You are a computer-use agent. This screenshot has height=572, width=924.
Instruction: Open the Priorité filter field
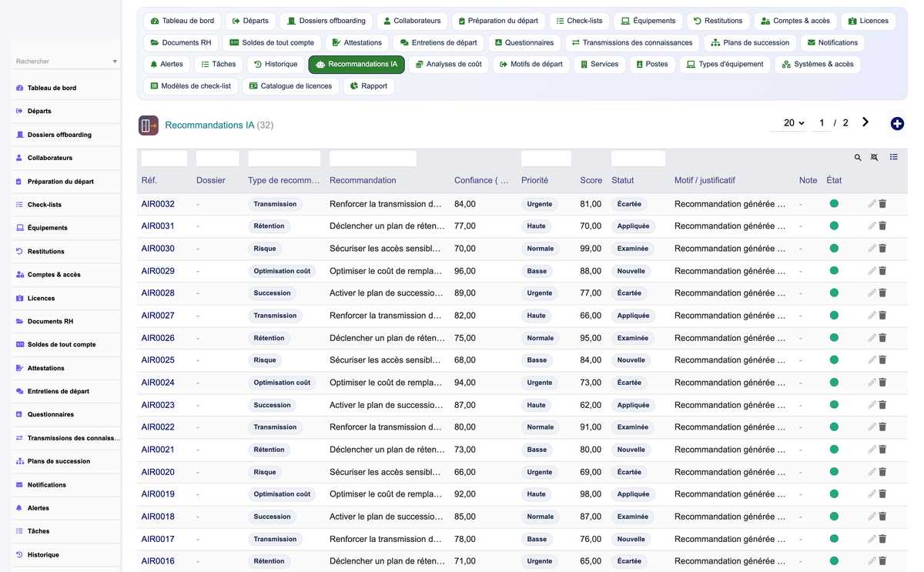[546, 159]
